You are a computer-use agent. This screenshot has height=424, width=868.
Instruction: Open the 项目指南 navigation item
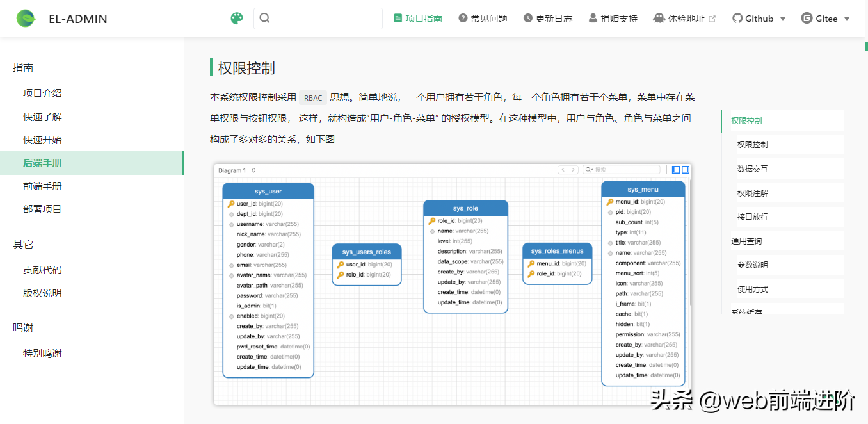click(418, 19)
